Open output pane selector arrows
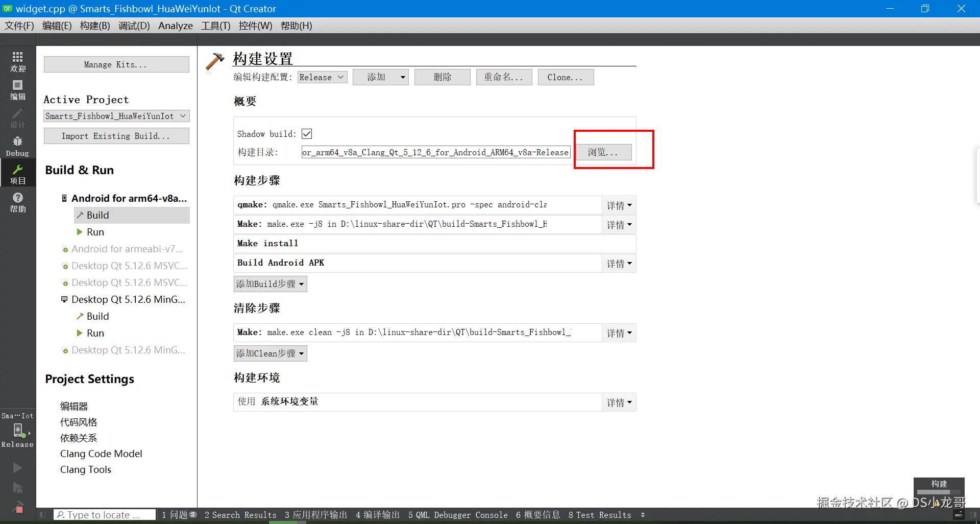The width and height of the screenshot is (980, 524). 643,515
